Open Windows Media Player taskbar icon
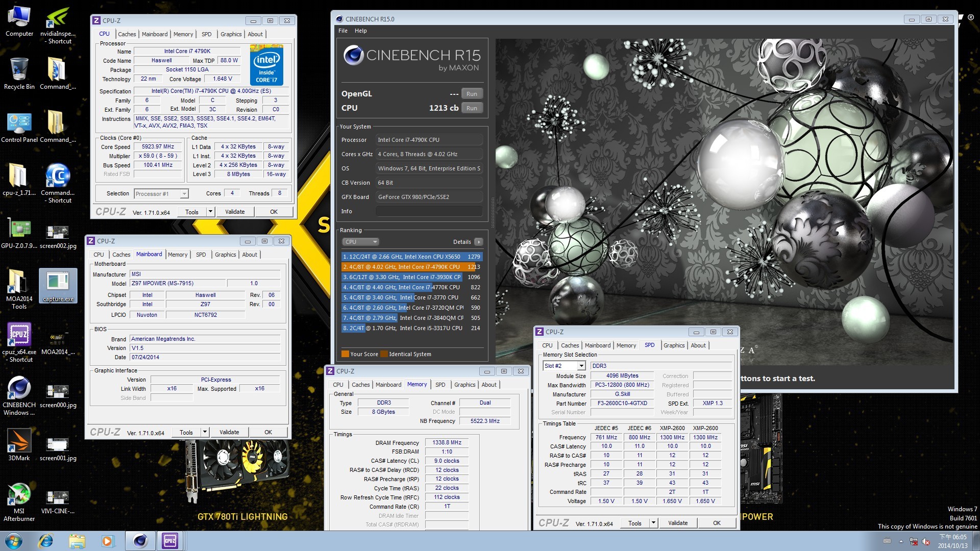980x551 pixels. (107, 541)
